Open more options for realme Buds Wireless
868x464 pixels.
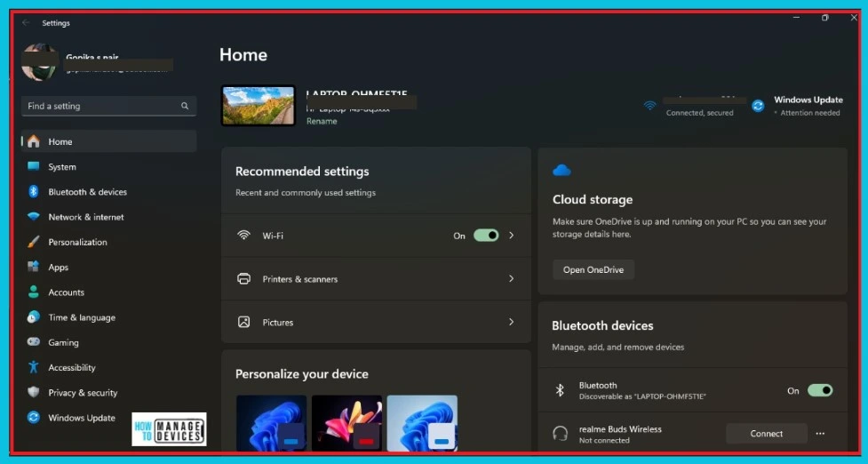[820, 434]
